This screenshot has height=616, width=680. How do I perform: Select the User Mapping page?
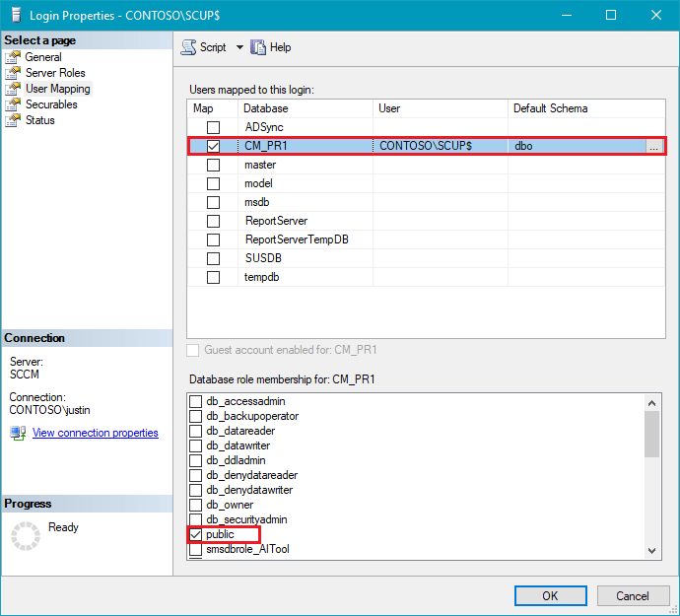click(58, 89)
